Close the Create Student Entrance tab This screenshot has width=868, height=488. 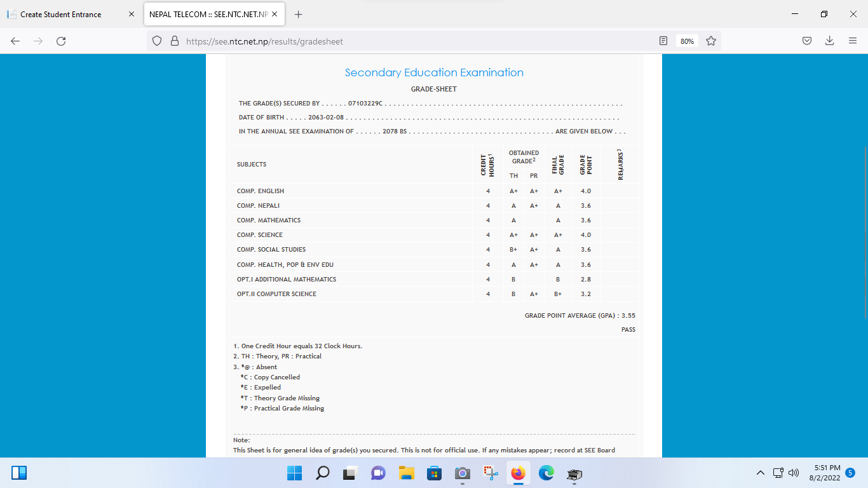click(132, 15)
